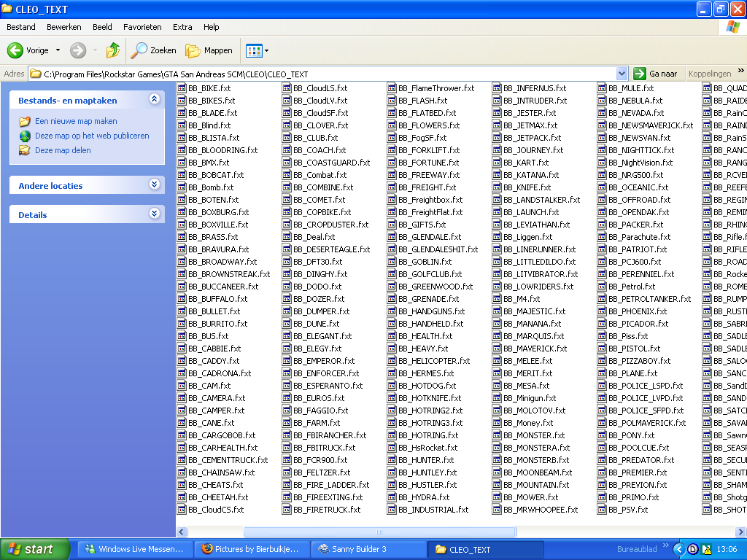Viewport: 747px width, 560px height.
Task: Show hidden tray icons arrow
Action: (680, 550)
